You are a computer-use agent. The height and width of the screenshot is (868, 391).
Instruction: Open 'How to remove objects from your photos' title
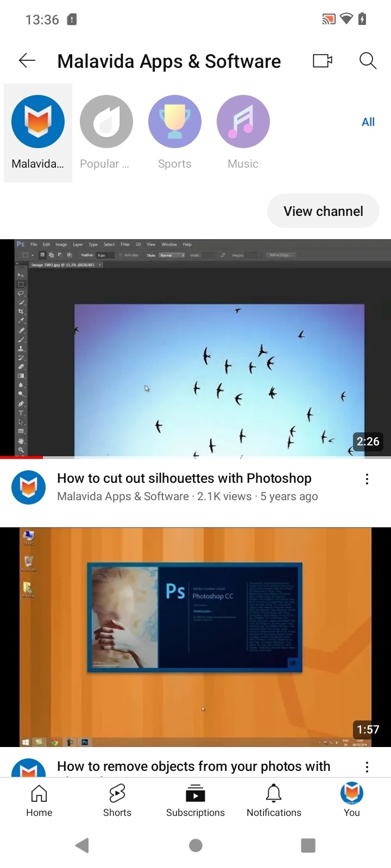point(193,766)
